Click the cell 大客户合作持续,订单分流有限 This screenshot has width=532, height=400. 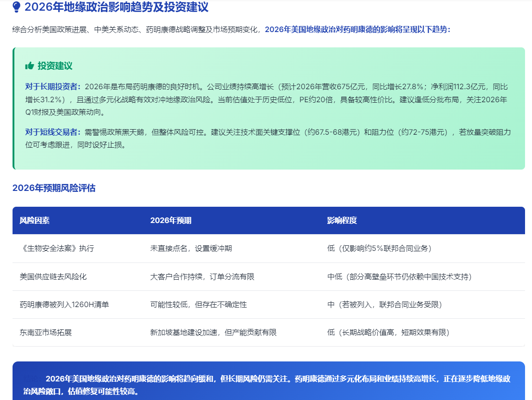(202, 277)
